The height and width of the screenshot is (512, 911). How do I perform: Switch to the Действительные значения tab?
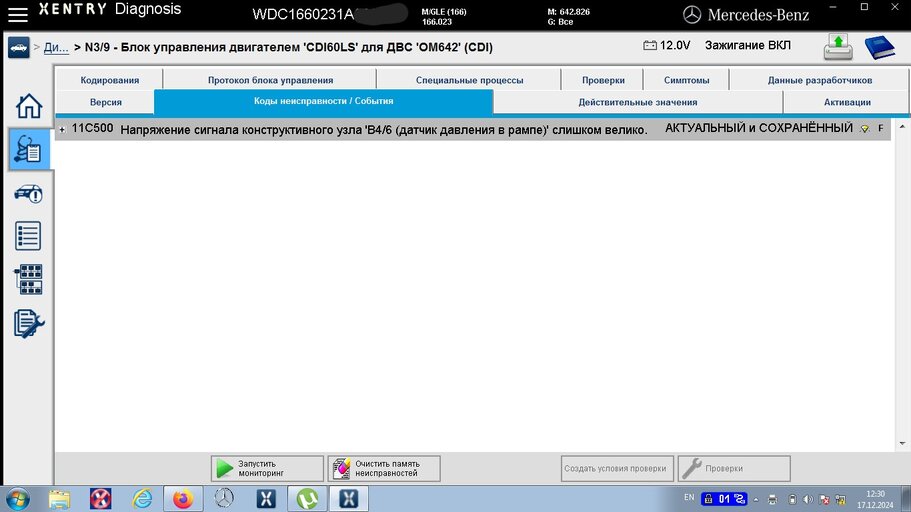point(637,102)
